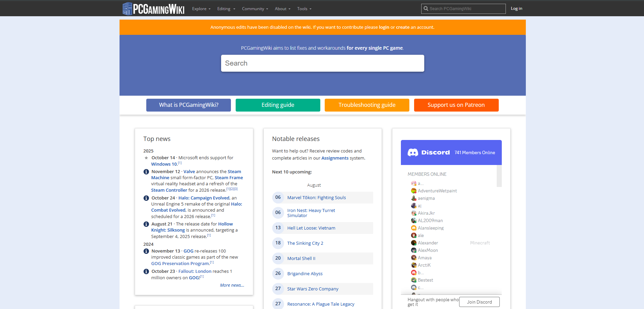Open What is PCGamingWiki? button

pyautogui.click(x=189, y=105)
